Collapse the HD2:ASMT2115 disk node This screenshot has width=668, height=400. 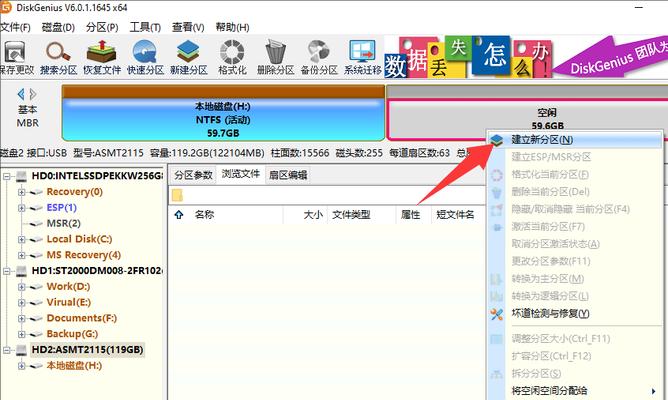[x=6, y=350]
